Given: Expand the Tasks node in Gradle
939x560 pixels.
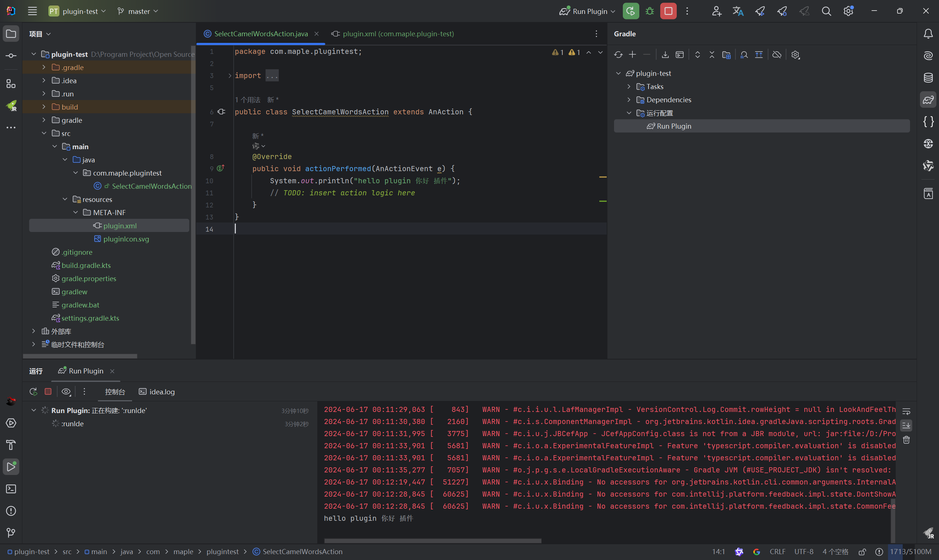Looking at the screenshot, I should 629,86.
